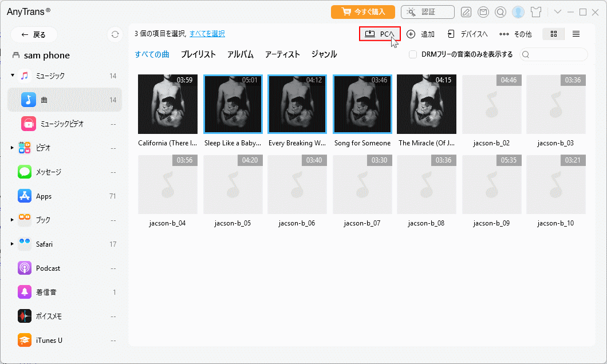Click the 認証 activation button
This screenshot has width=607, height=364.
click(x=427, y=12)
